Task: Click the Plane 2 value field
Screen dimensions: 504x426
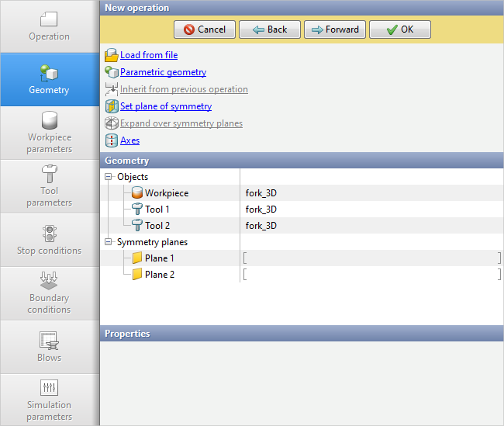Action: 371,275
